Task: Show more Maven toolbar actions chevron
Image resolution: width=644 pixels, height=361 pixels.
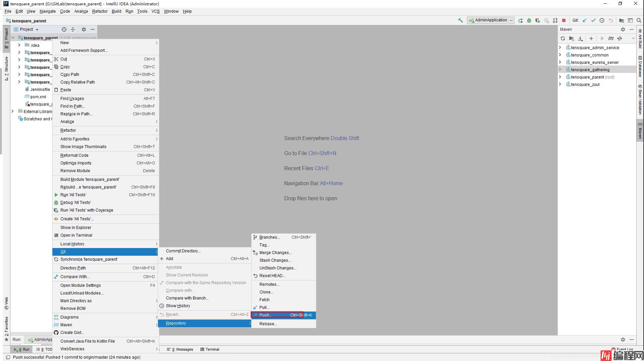Action: (x=633, y=38)
